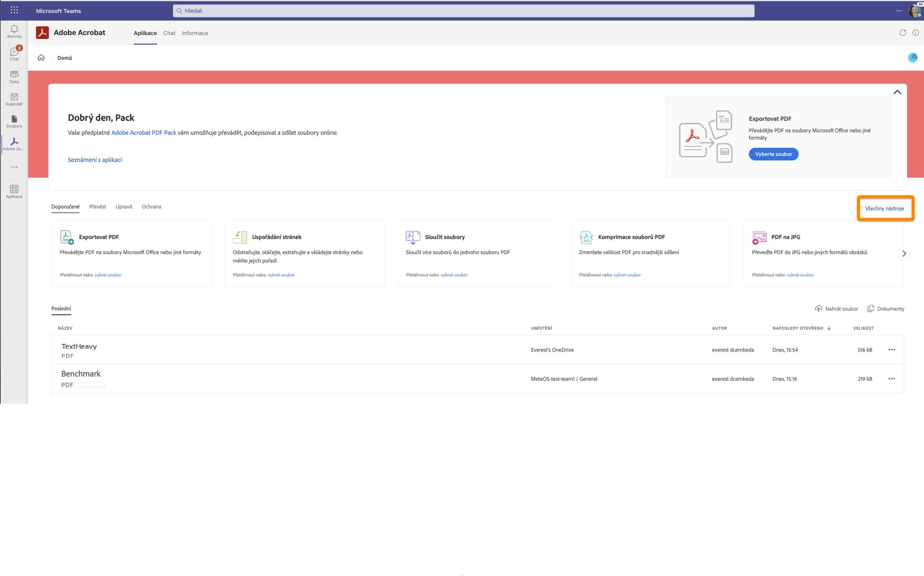Click Everest's OneDrive location cell

click(552, 350)
